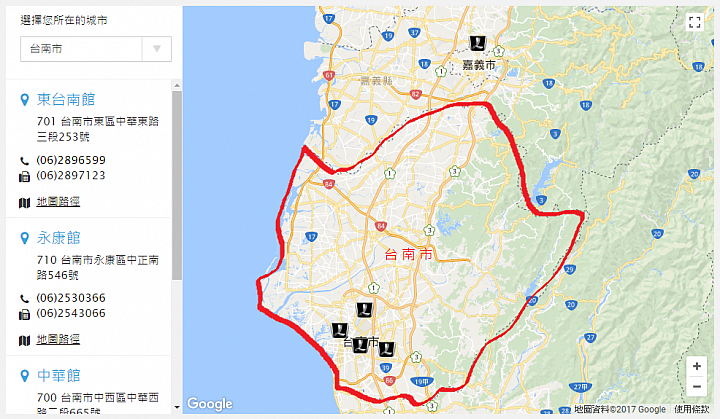The height and width of the screenshot is (419, 720).
Task: Zoom in the map with plus button
Action: [697, 366]
